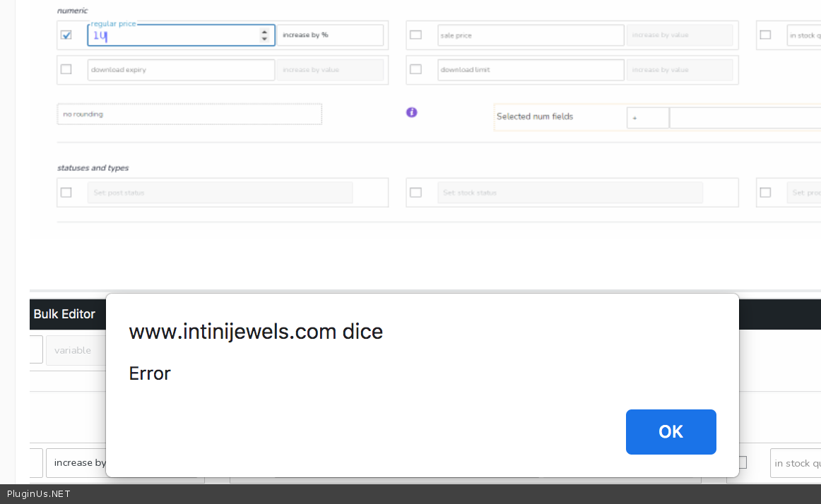Open the 'increase by %' dropdown
This screenshot has height=504, width=821.
pos(330,35)
